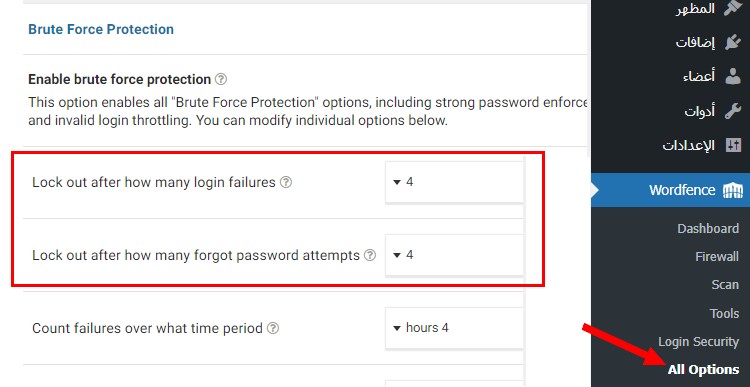The width and height of the screenshot is (750, 387).
Task: Open help icon beside forgot password attempts
Action: click(x=370, y=255)
